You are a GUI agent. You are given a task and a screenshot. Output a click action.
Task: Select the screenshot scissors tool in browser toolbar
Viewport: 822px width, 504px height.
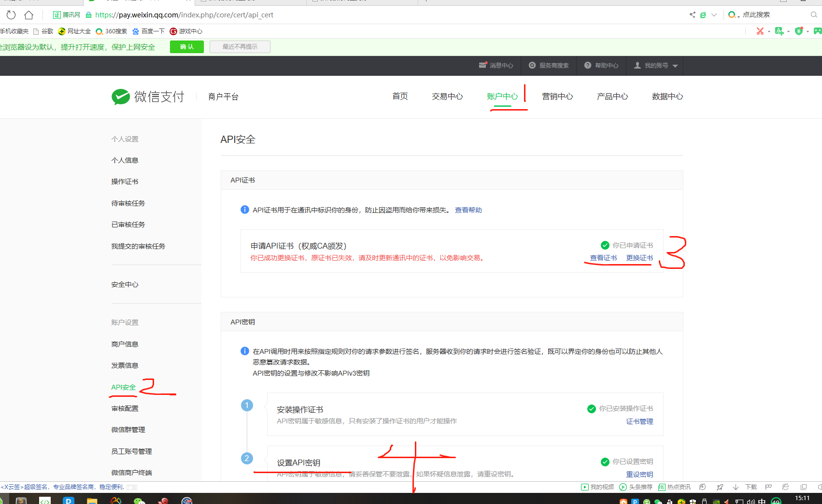click(x=760, y=31)
